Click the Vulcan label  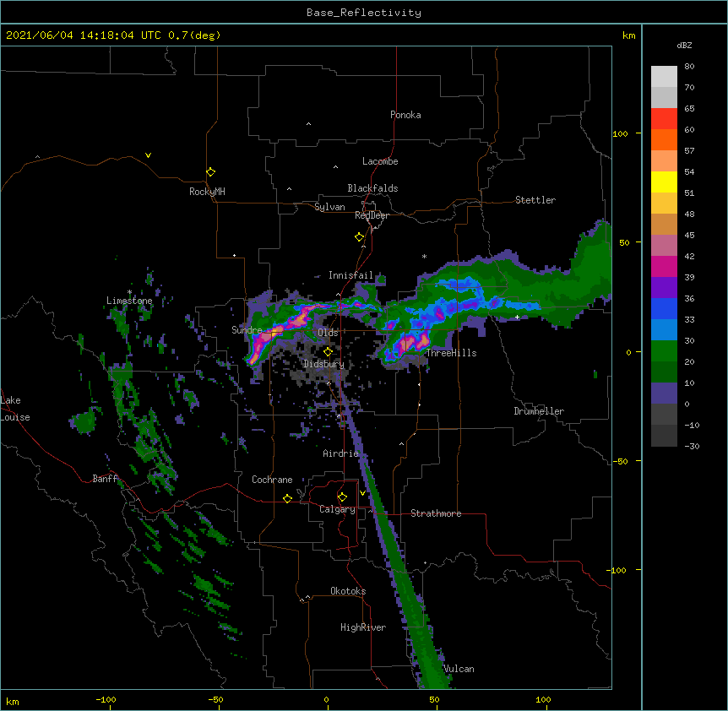[x=459, y=669]
